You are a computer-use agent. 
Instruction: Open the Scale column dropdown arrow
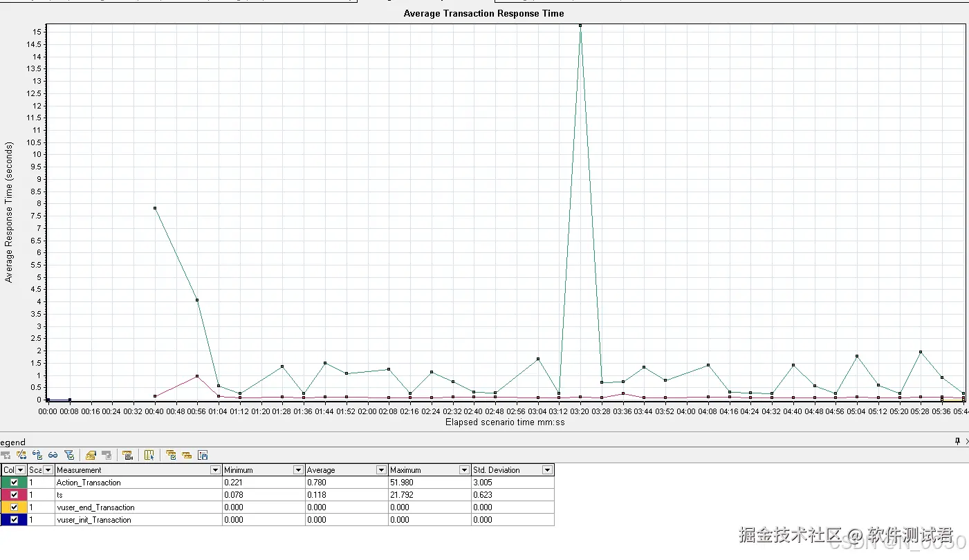point(48,470)
